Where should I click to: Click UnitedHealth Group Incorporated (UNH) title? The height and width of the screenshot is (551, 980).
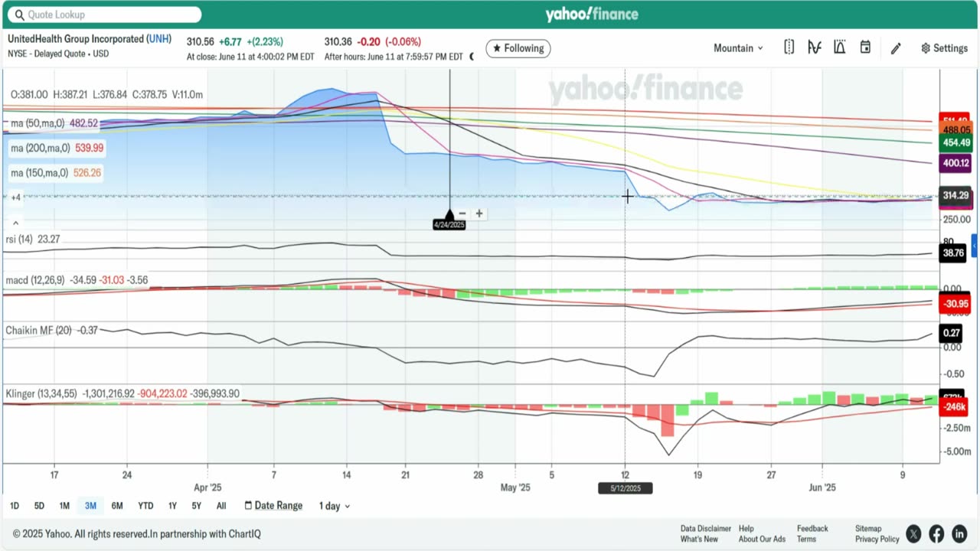[x=90, y=39]
